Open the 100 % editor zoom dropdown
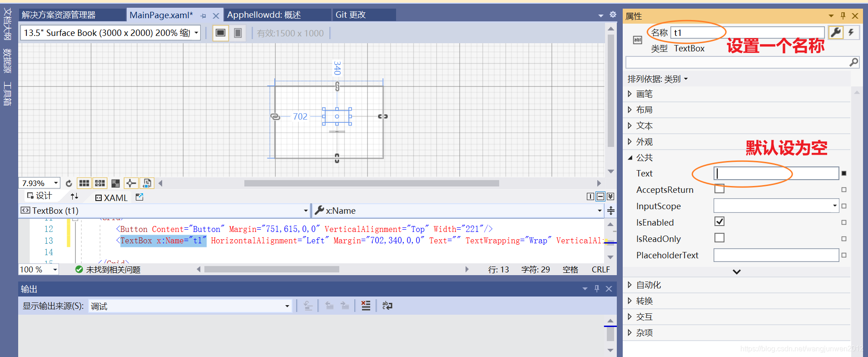The image size is (868, 357). (x=55, y=269)
